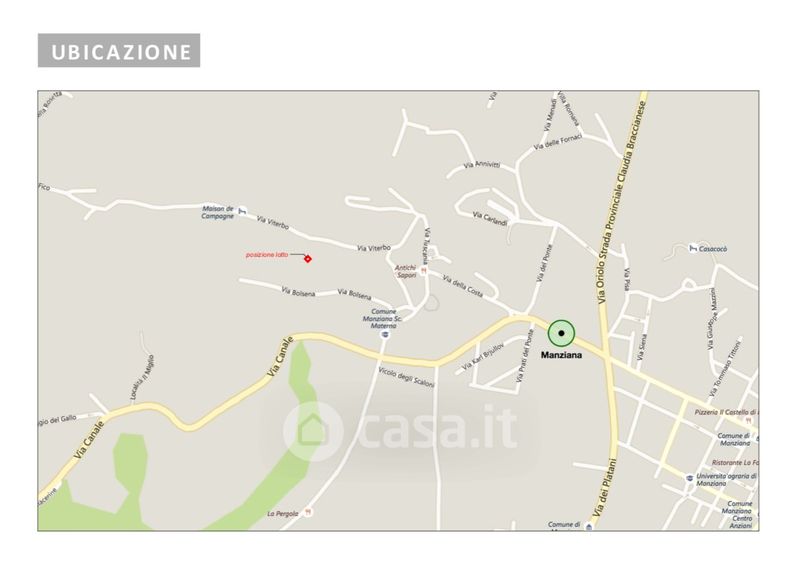Click the Maison de Campagne hotel icon

243,211
